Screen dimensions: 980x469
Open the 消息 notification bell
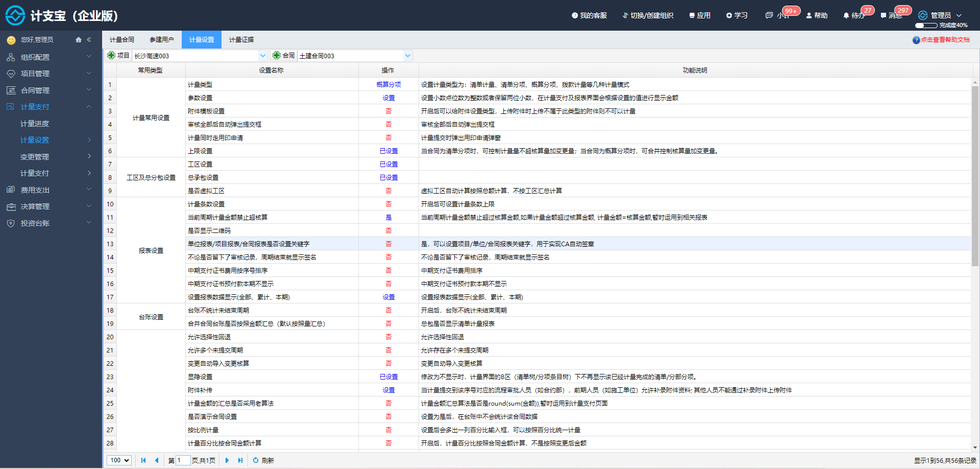tap(883, 16)
